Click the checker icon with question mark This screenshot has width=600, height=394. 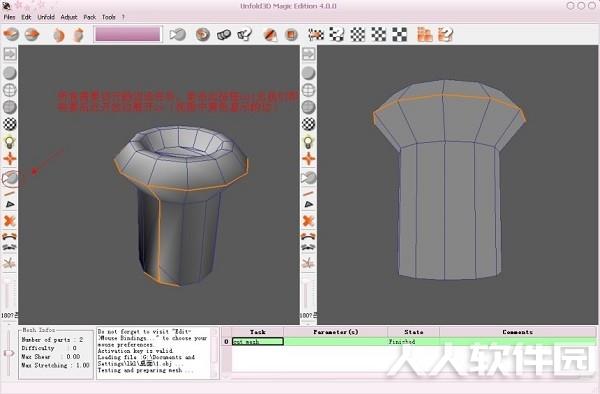click(x=337, y=34)
